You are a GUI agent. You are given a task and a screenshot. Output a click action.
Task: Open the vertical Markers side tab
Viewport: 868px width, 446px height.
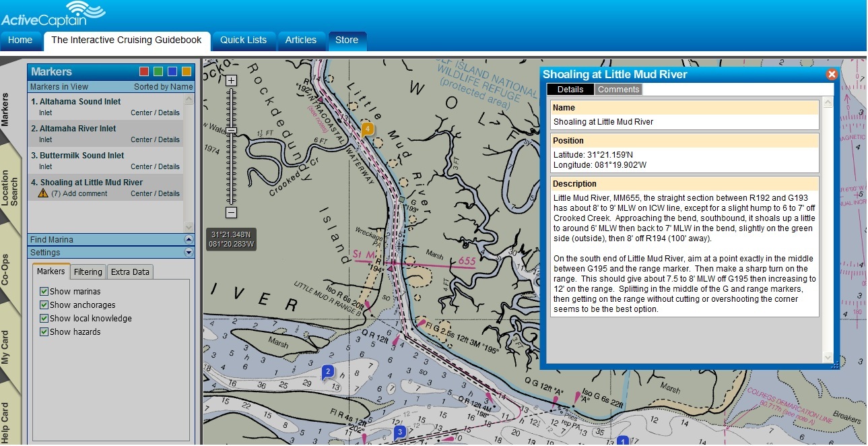click(7, 109)
